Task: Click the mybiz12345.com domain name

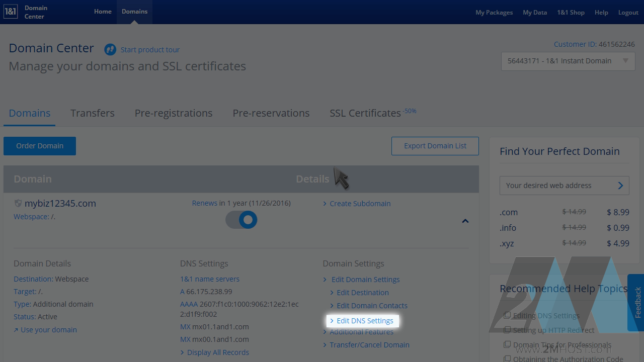Action: click(x=60, y=203)
